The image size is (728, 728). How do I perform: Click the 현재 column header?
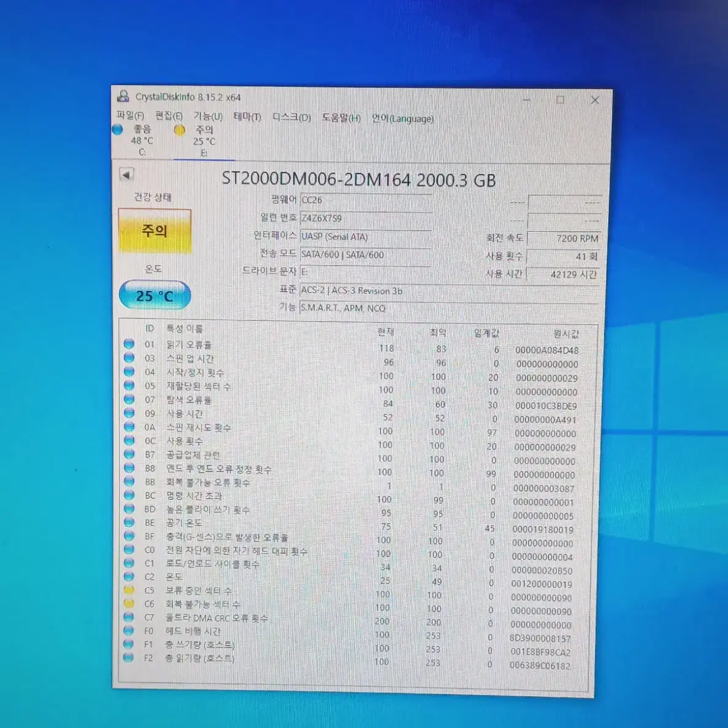coord(386,331)
